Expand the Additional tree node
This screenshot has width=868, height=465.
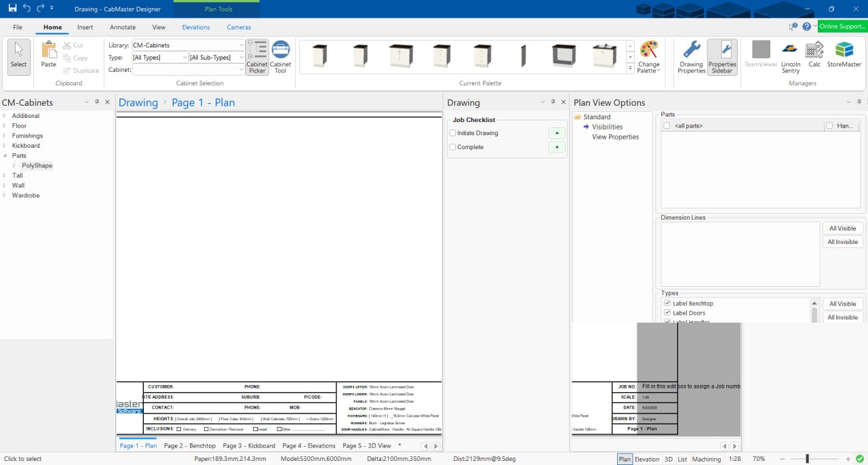pos(5,116)
